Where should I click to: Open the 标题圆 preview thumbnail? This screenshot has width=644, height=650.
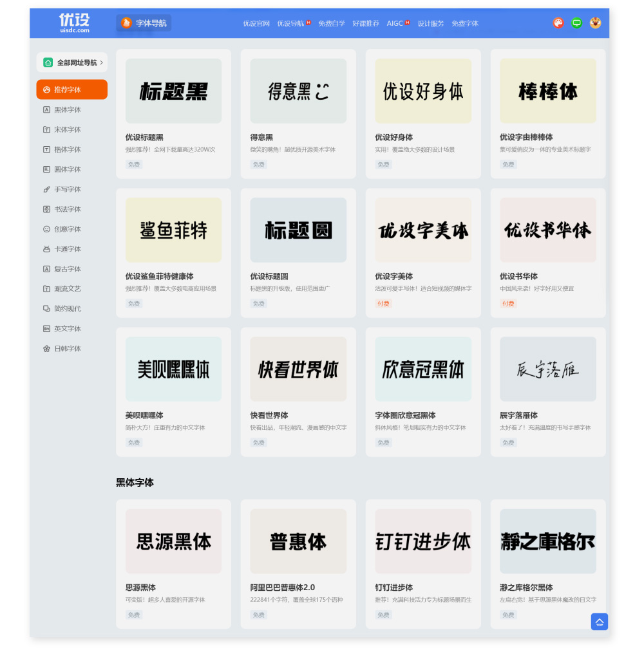pyautogui.click(x=298, y=230)
